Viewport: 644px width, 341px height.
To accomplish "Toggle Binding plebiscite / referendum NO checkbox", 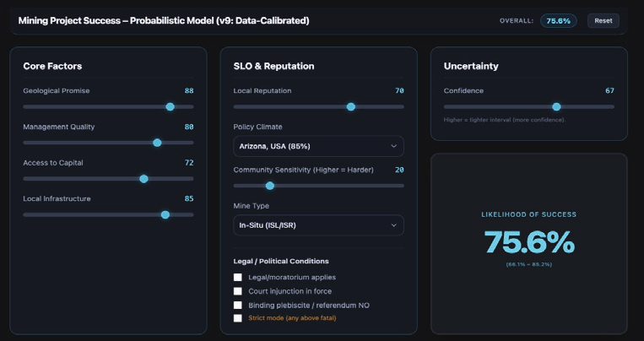I will click(238, 305).
